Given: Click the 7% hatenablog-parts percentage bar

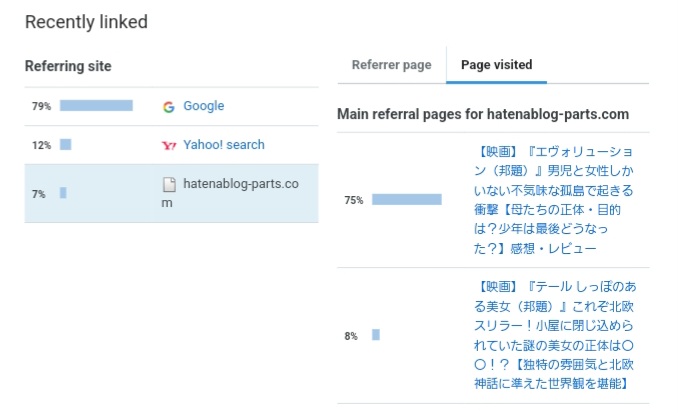Looking at the screenshot, I should click(63, 193).
